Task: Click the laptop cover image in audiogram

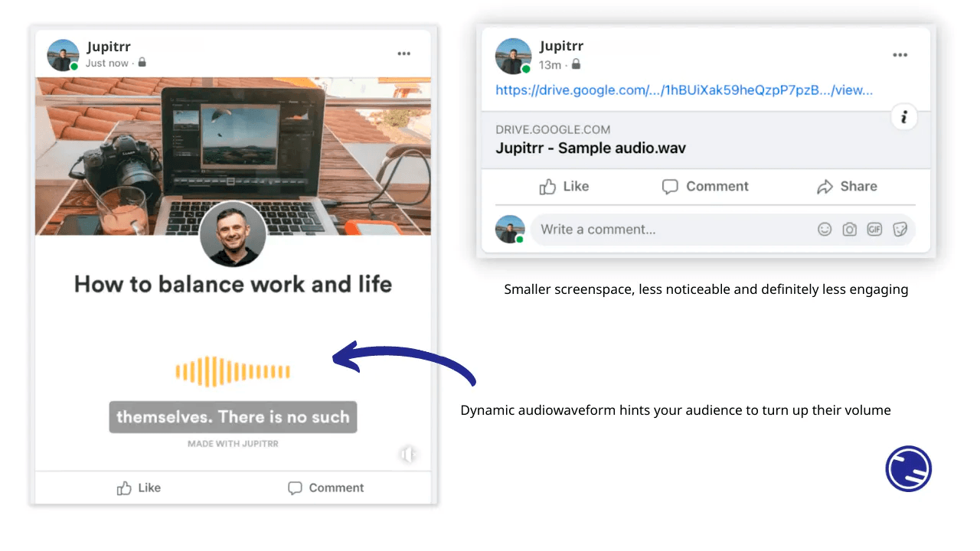Action: point(233,156)
